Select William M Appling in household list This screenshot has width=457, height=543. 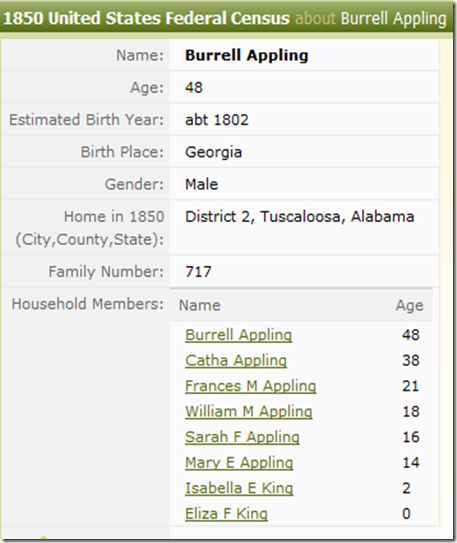coord(249,412)
